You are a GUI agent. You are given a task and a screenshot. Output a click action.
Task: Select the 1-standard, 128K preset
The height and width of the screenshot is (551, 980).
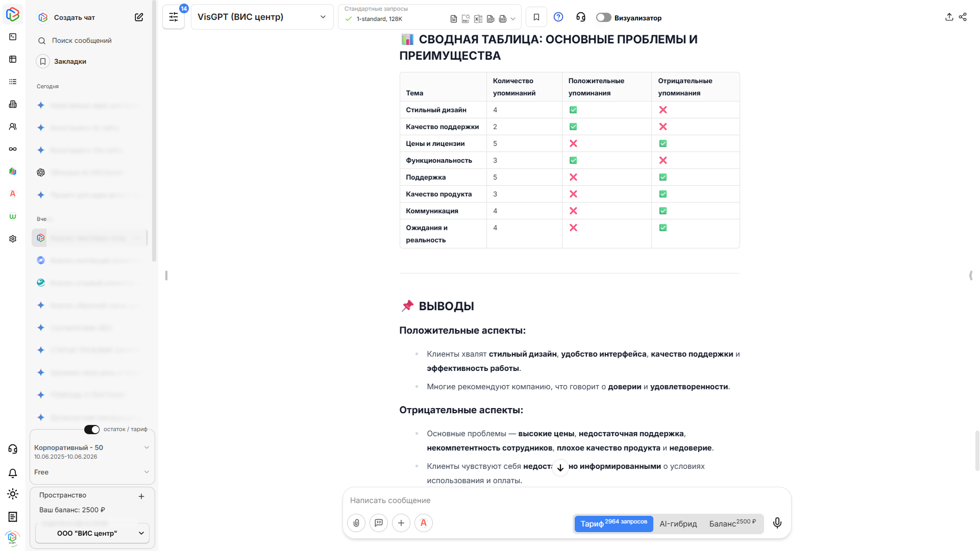(378, 19)
